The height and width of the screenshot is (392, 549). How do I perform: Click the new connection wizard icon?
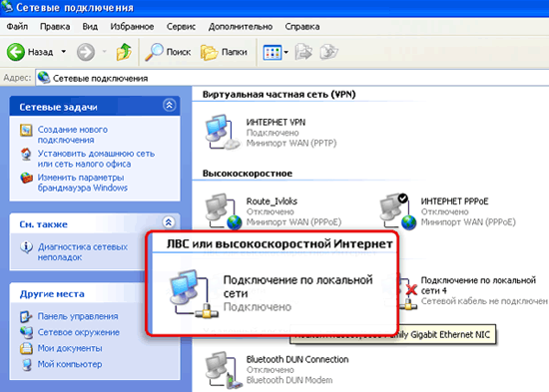[x=26, y=130]
